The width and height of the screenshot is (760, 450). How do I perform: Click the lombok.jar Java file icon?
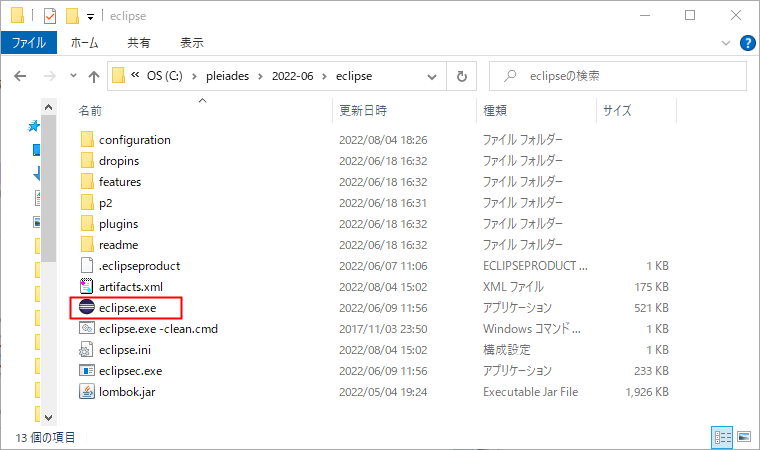pyautogui.click(x=87, y=391)
